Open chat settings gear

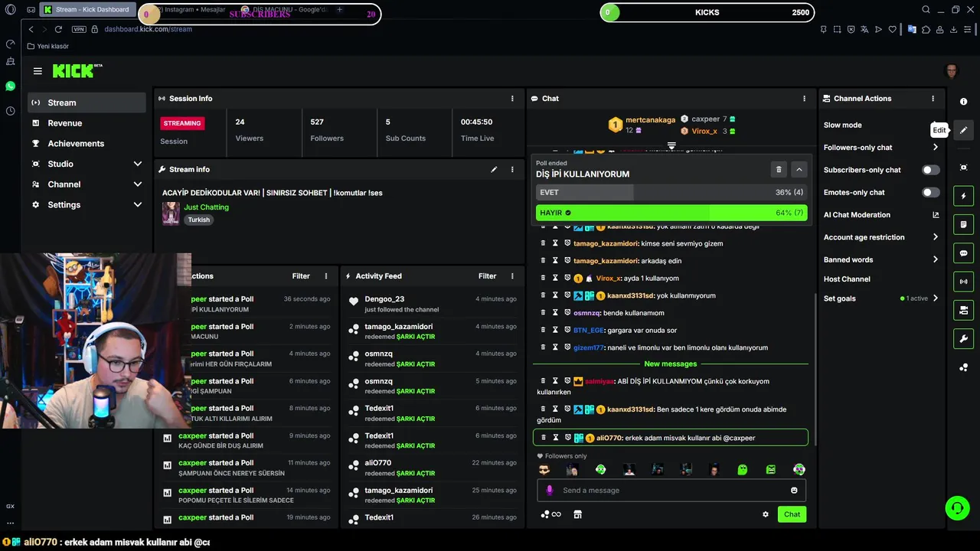[765, 514]
